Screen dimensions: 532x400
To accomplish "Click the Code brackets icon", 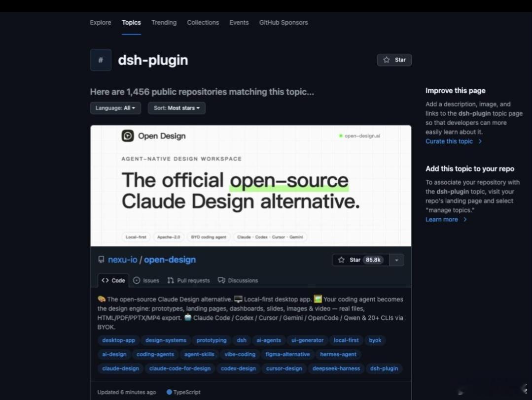I will (x=105, y=280).
